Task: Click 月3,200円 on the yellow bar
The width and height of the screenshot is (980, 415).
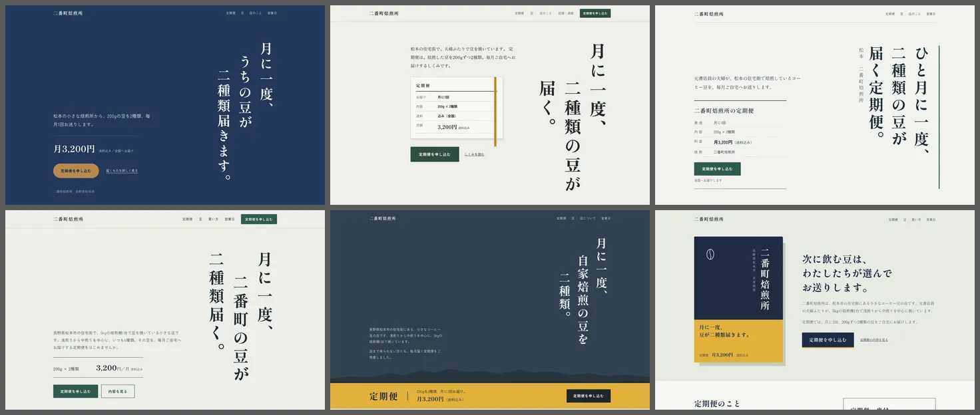Action: click(430, 399)
